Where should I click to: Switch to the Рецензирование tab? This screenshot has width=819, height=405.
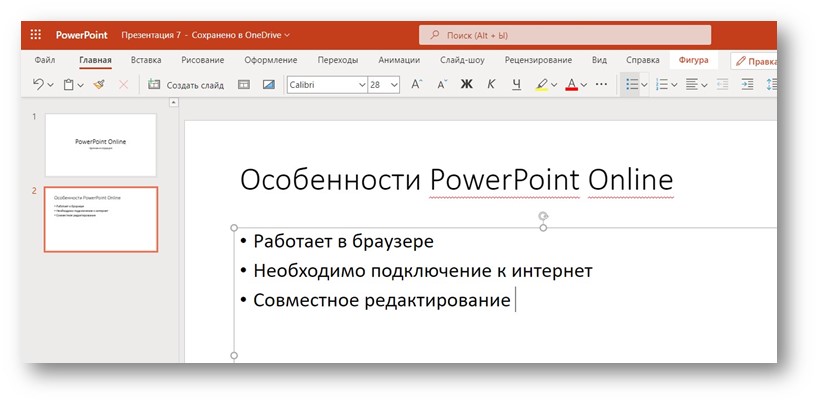[x=538, y=60]
